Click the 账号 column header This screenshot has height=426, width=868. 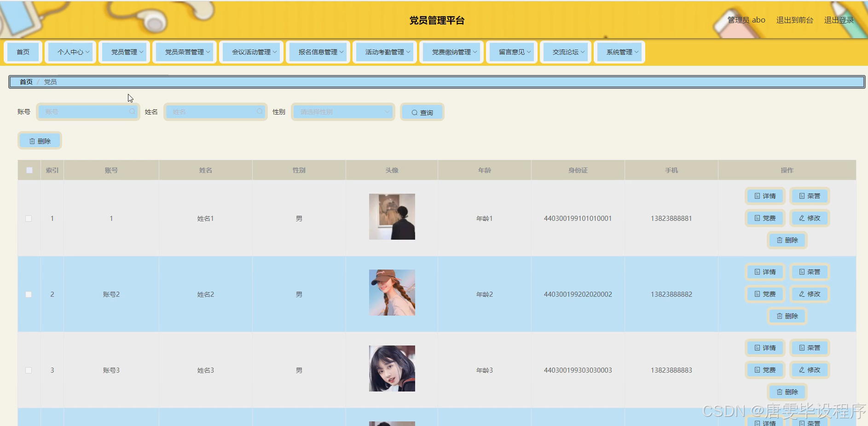(111, 170)
